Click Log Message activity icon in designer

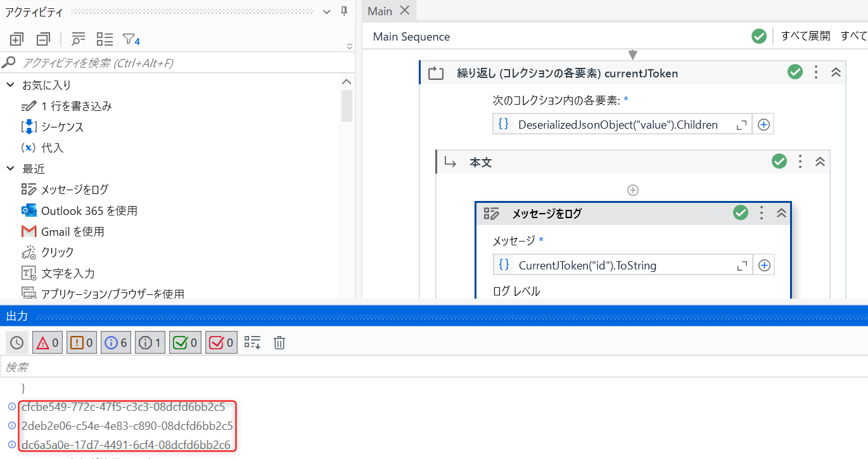point(491,214)
